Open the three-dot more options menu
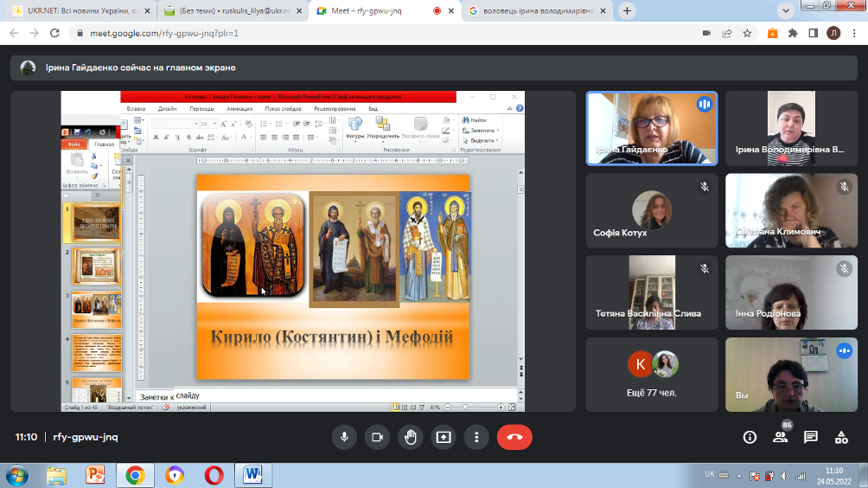The image size is (868, 488). point(475,437)
